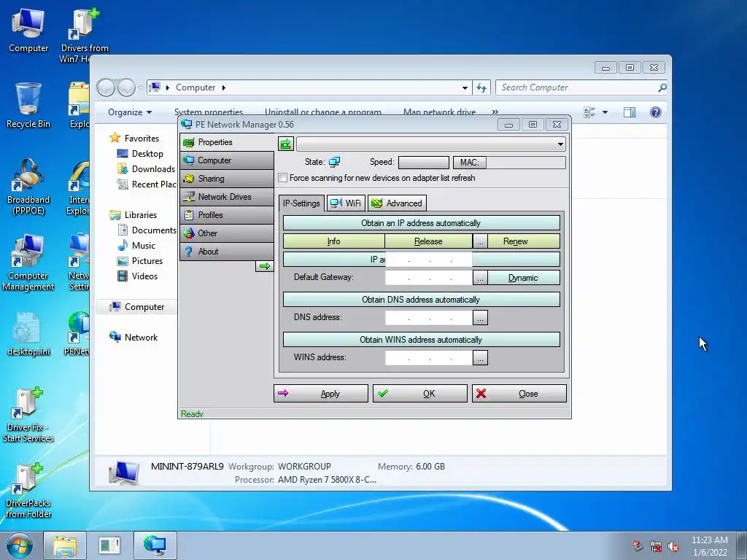Open Properties section in PE Network Manager
The height and width of the screenshot is (560, 747).
tap(228, 142)
